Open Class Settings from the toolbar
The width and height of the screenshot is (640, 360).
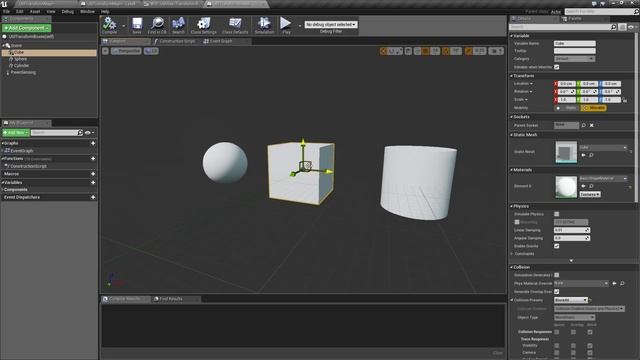[x=203, y=25]
